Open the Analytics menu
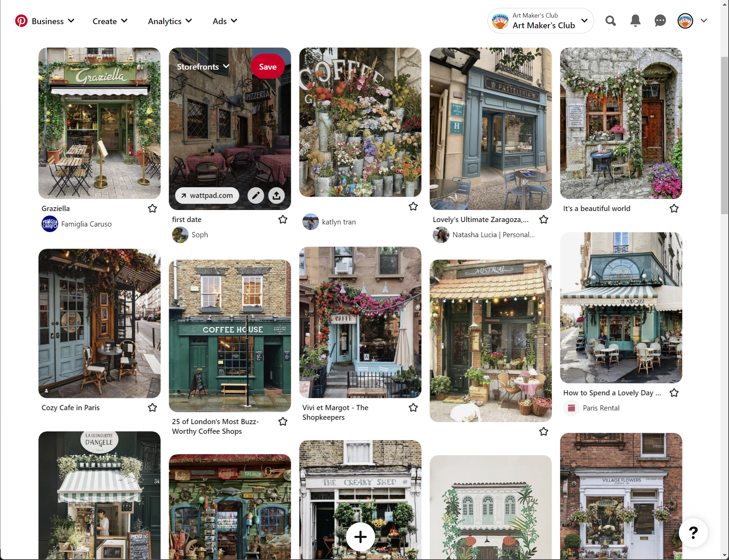The width and height of the screenshot is (729, 560). click(170, 21)
